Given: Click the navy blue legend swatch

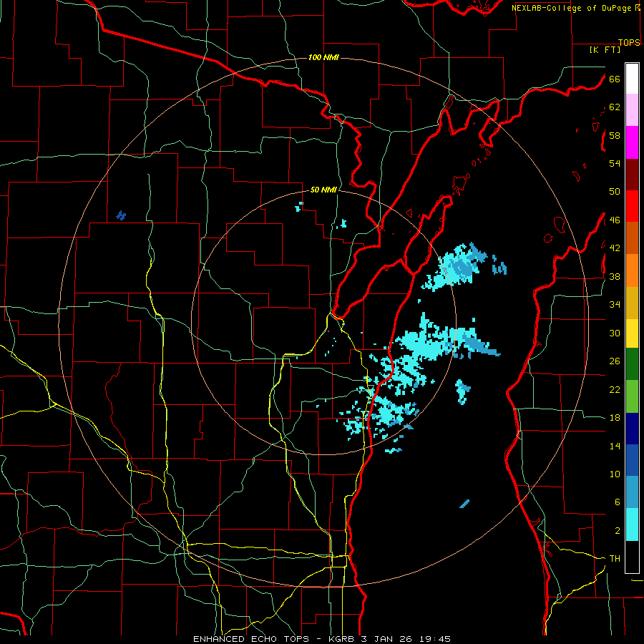Looking at the screenshot, I should point(632,429).
